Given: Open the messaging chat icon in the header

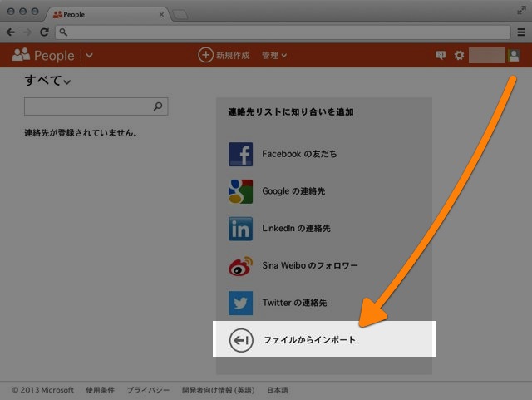Looking at the screenshot, I should 441,55.
